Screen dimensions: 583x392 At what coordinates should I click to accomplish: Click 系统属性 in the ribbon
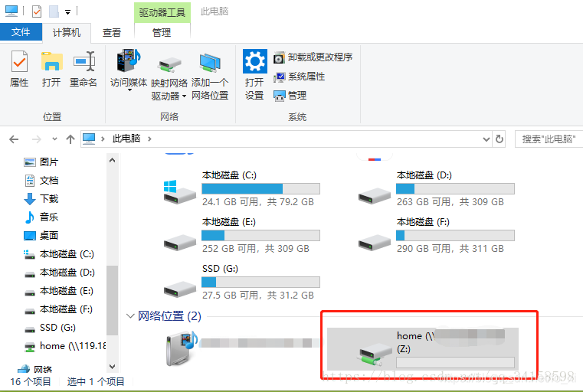300,77
